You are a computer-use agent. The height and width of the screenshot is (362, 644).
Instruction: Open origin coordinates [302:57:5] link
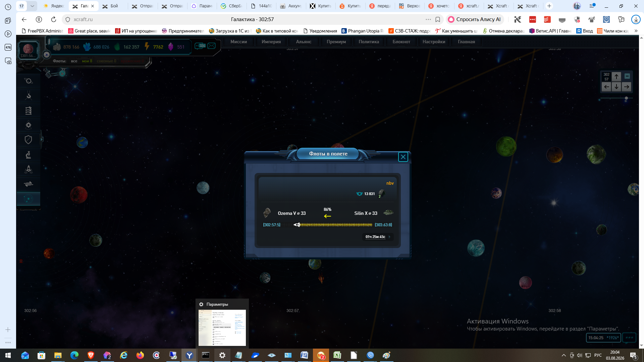pyautogui.click(x=272, y=225)
